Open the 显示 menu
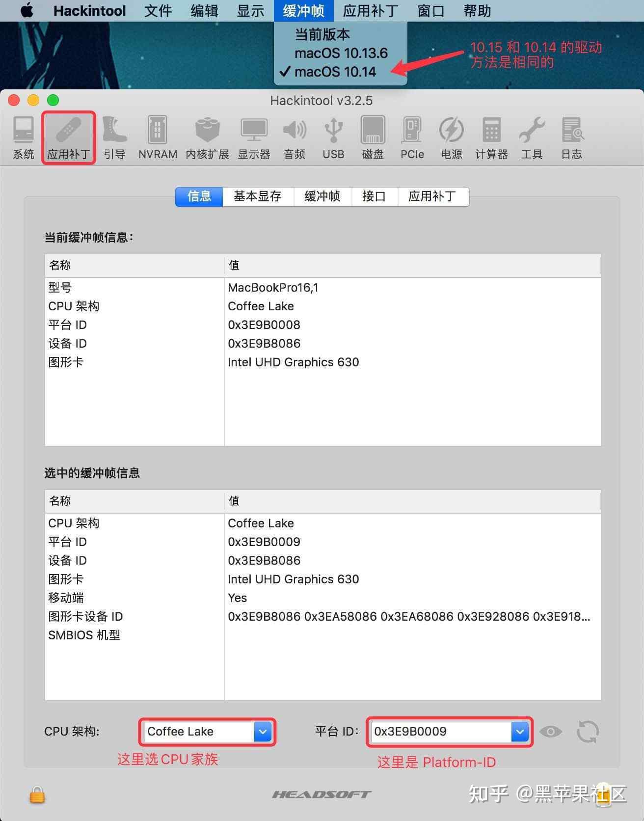Image resolution: width=644 pixels, height=821 pixels. pyautogui.click(x=250, y=10)
